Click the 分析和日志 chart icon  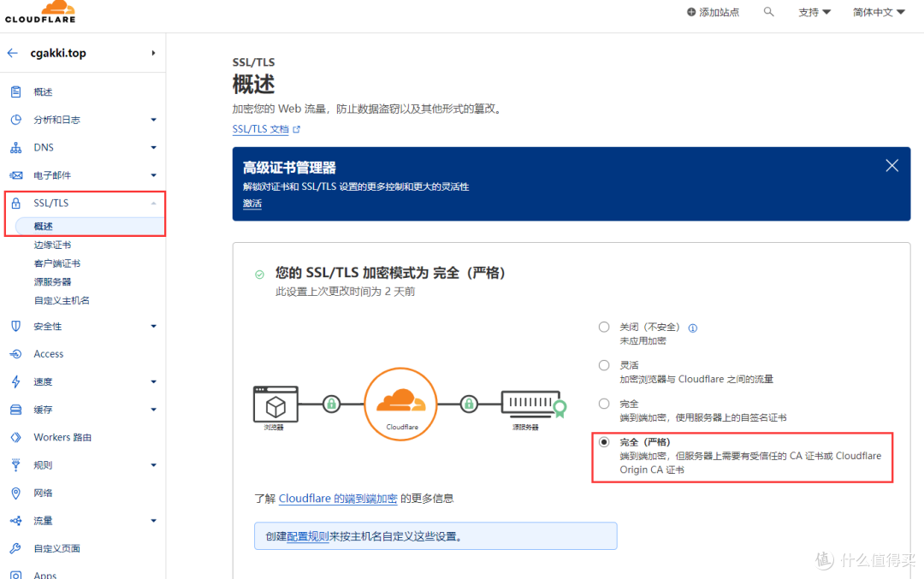pyautogui.click(x=16, y=120)
